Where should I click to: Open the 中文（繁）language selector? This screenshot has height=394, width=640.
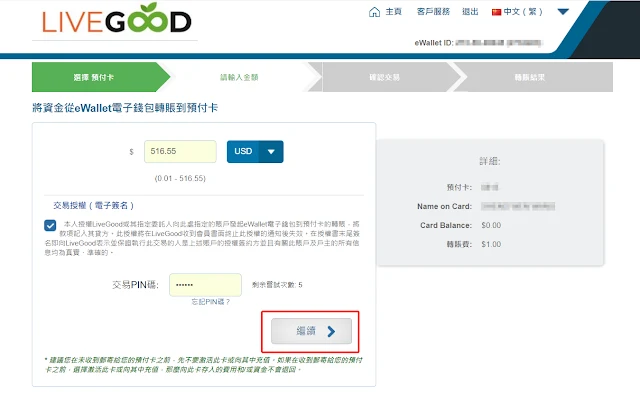(523, 12)
